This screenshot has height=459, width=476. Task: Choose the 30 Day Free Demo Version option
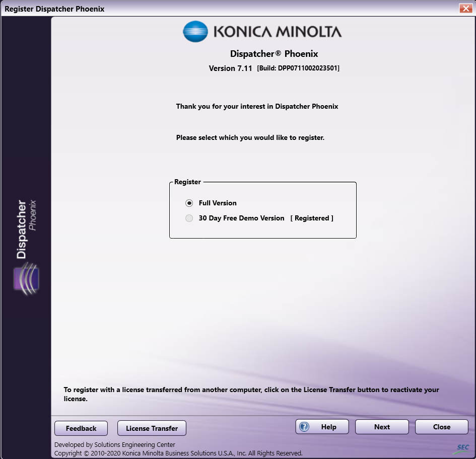click(x=189, y=218)
